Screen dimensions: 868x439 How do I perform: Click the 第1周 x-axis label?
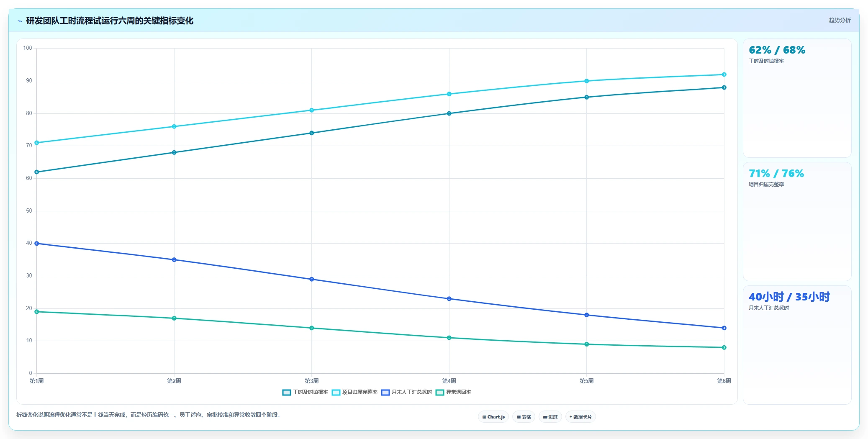point(37,381)
